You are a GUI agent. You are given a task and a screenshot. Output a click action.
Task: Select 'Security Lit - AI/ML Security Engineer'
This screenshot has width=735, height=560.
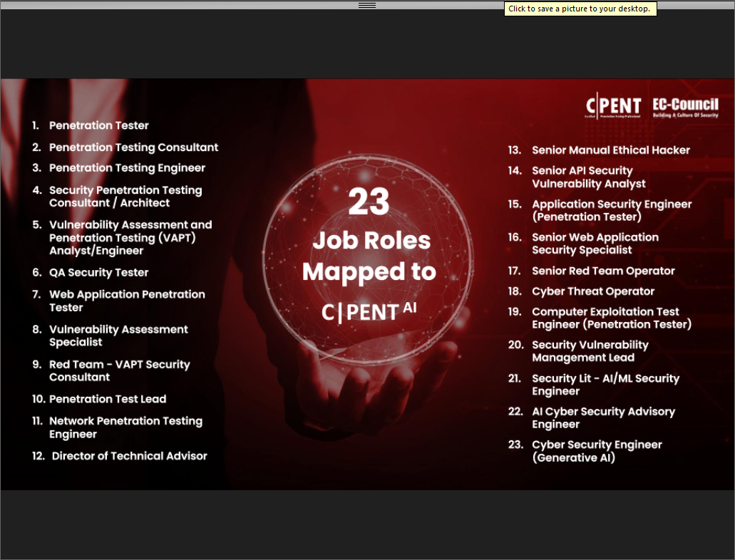tap(606, 385)
